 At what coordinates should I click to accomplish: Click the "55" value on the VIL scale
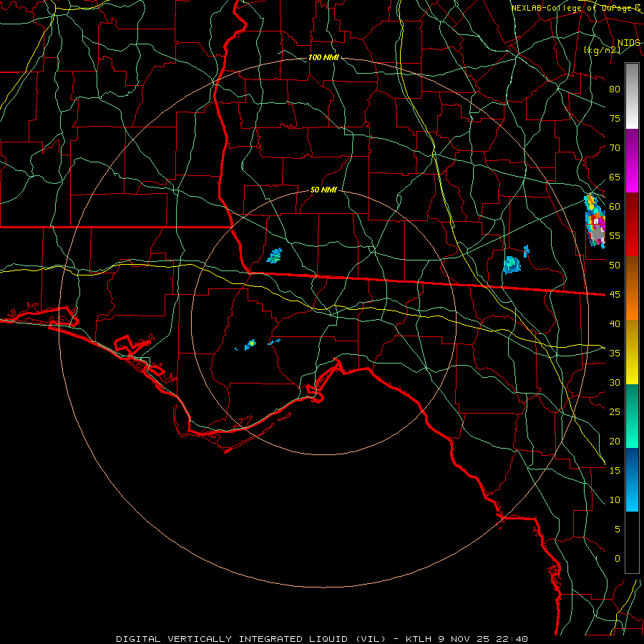coord(615,236)
